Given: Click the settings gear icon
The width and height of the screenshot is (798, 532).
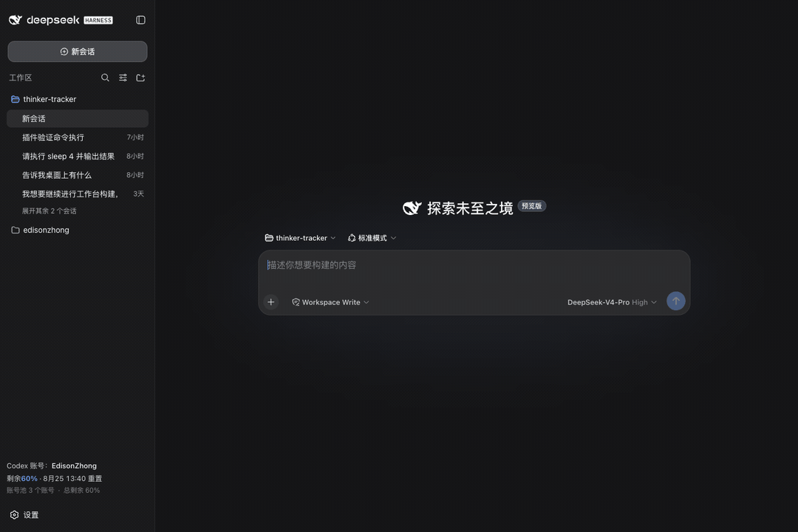Looking at the screenshot, I should tap(14, 515).
